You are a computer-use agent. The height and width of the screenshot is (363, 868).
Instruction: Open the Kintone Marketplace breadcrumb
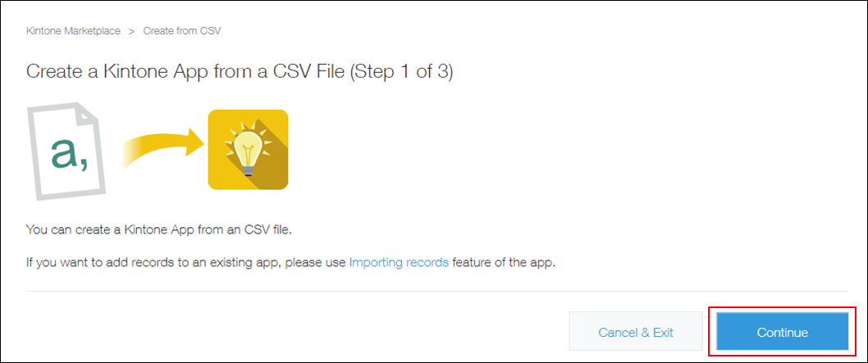pos(73,31)
